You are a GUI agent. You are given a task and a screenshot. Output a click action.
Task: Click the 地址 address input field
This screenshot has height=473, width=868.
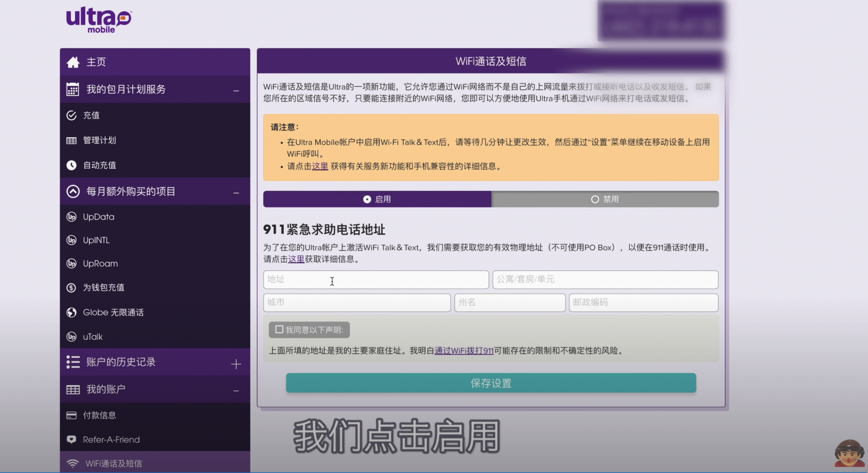pos(376,280)
